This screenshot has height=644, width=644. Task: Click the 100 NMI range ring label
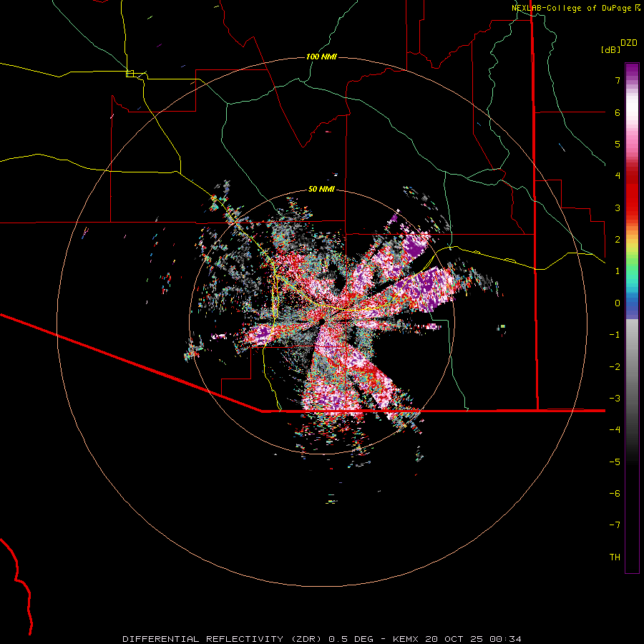tap(321, 57)
